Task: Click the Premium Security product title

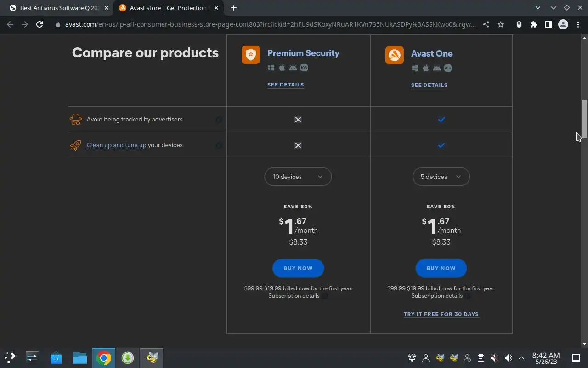Action: point(303,53)
